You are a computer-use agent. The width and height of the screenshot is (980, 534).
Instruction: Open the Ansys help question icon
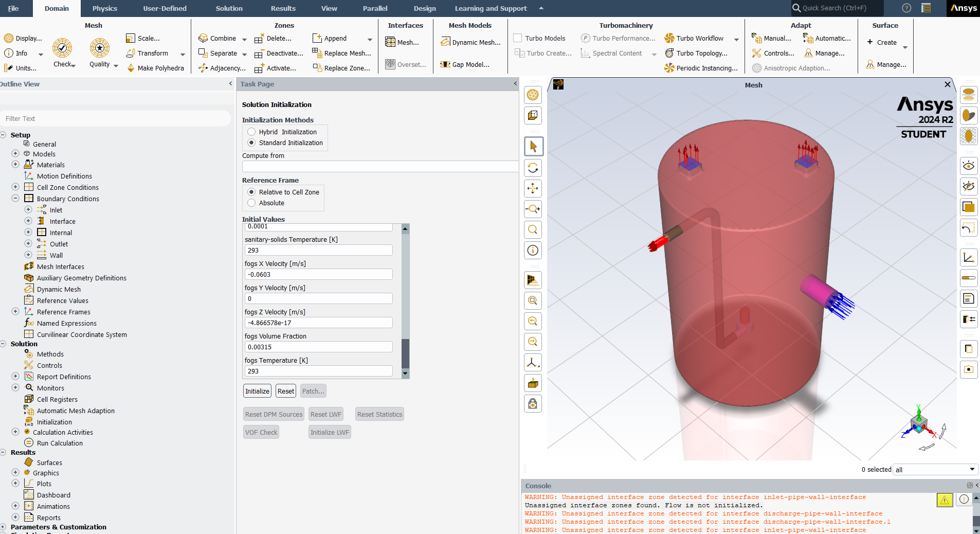pos(906,8)
